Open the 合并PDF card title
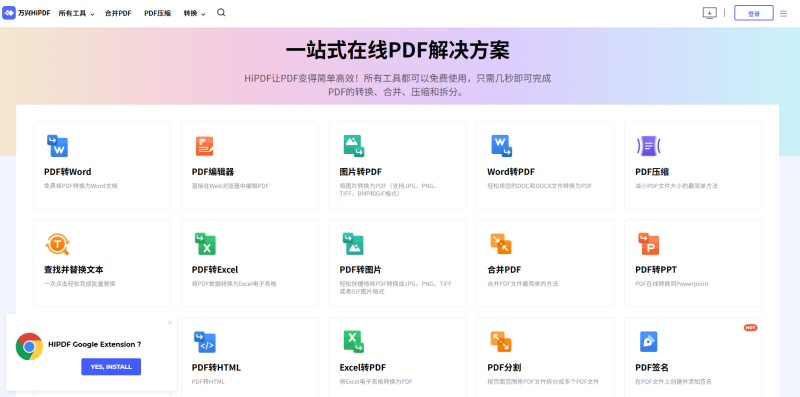This screenshot has height=397, width=800. click(x=504, y=269)
